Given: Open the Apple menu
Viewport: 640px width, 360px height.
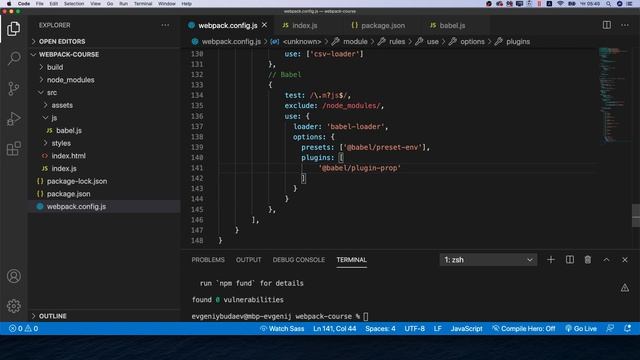Looking at the screenshot, I should 9,4.
